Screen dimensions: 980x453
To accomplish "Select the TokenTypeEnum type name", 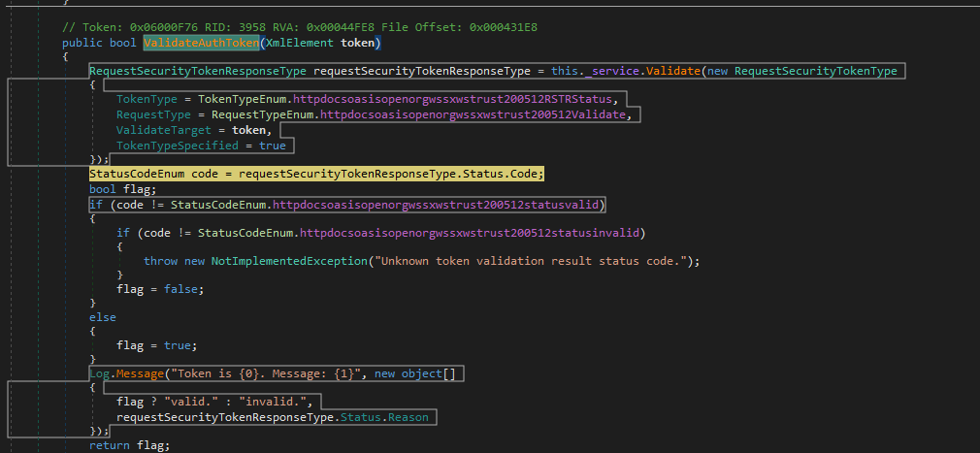I will tap(242, 99).
